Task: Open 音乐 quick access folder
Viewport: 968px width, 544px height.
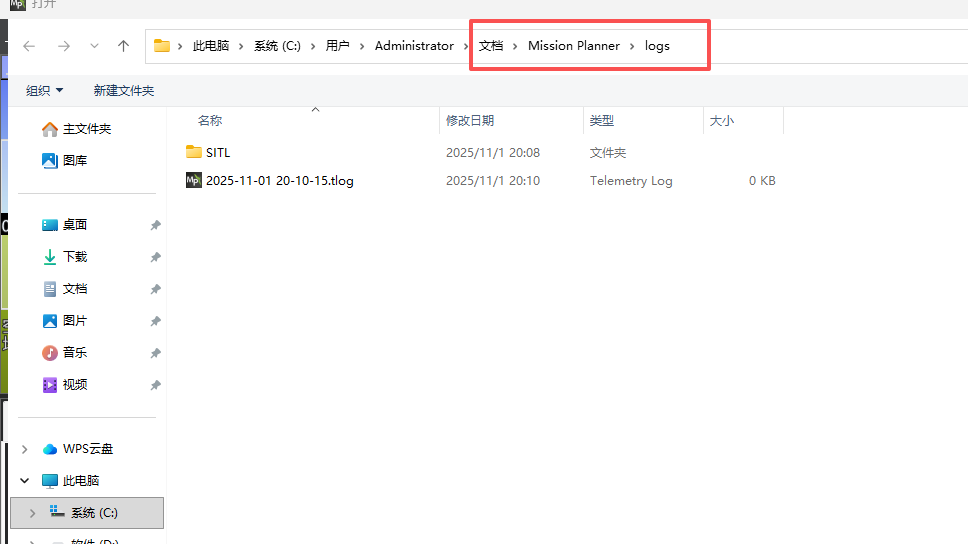Action: 75,353
